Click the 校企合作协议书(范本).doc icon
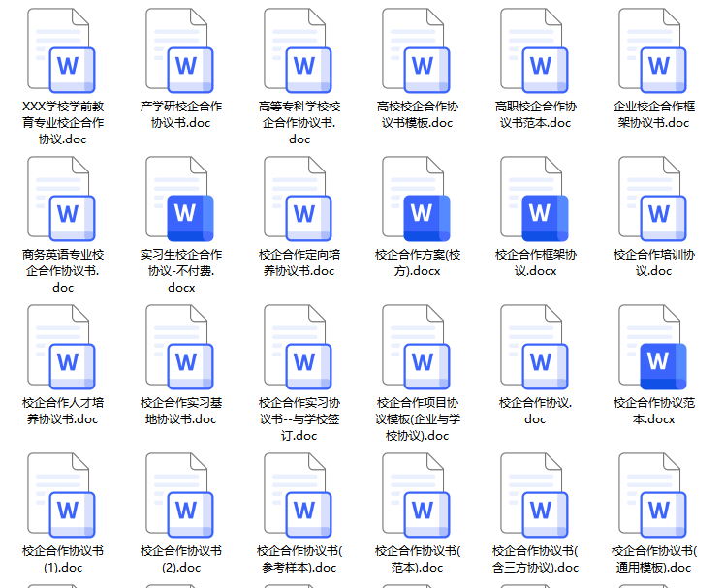The height and width of the screenshot is (588, 724). click(x=416, y=495)
